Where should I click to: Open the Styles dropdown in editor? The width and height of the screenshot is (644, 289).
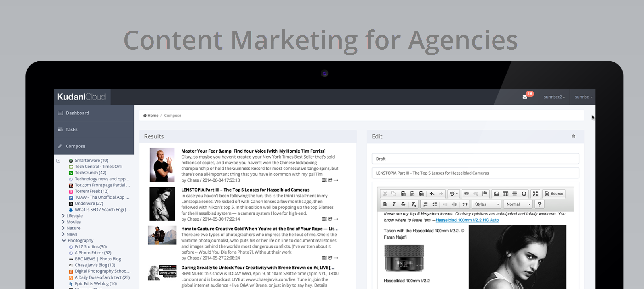(x=487, y=204)
